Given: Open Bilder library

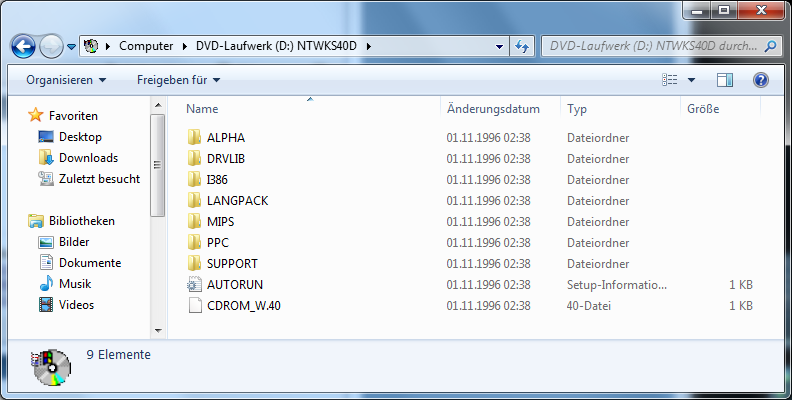Looking at the screenshot, I should (x=74, y=242).
